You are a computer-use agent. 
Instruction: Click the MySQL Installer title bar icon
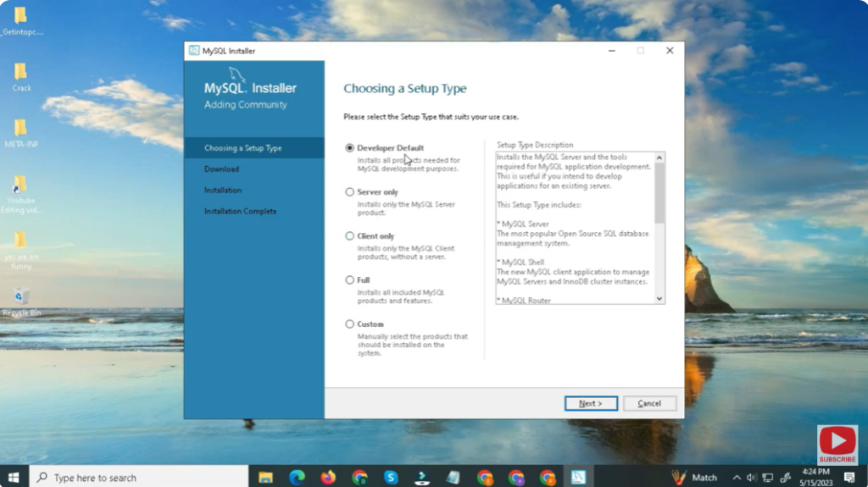click(x=194, y=50)
